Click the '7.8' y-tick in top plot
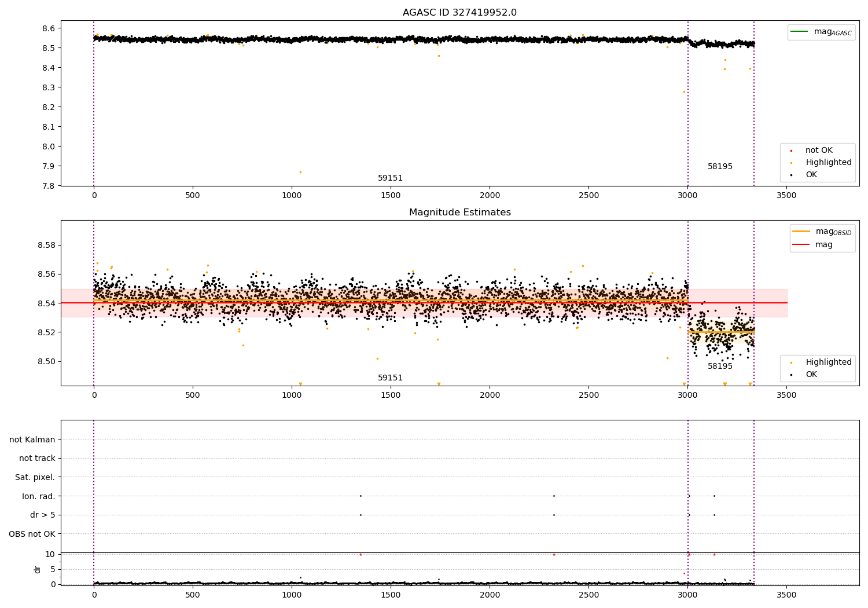The width and height of the screenshot is (868, 608). click(x=49, y=186)
